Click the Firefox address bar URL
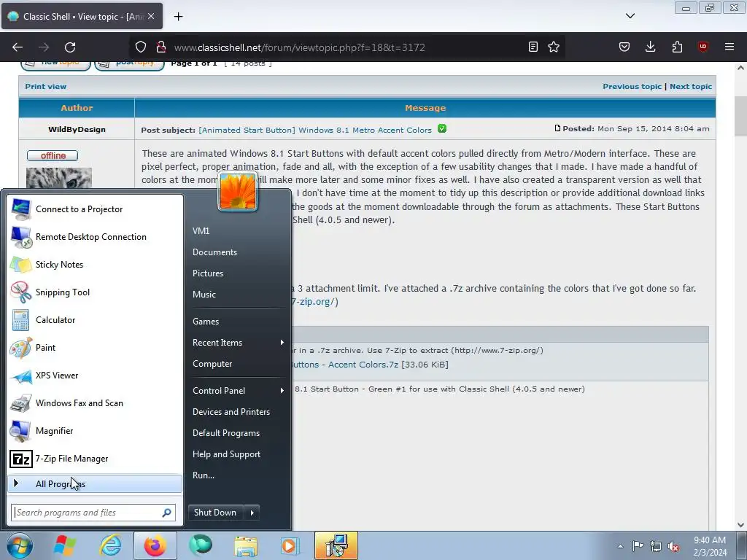Screen dimensions: 747x560 [299, 47]
